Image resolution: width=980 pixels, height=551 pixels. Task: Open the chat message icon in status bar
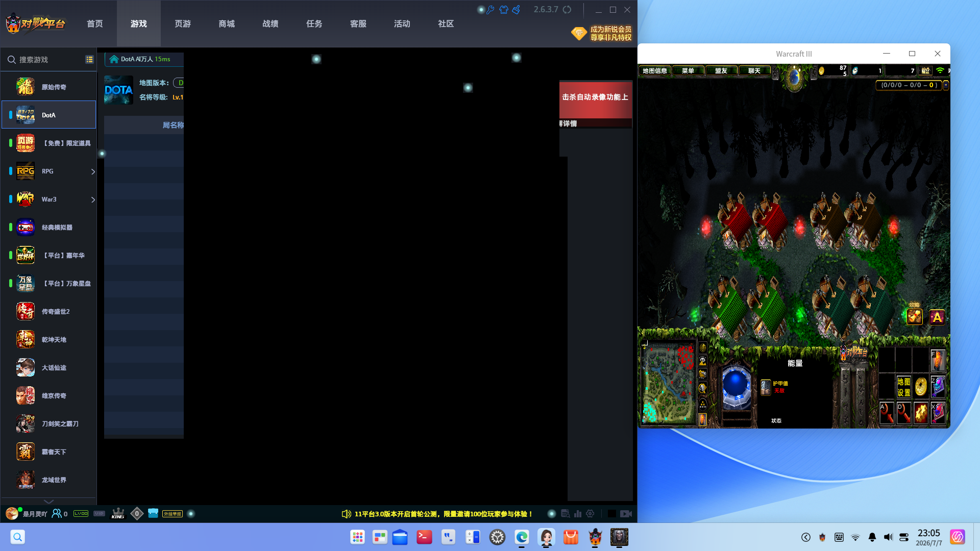click(x=565, y=514)
